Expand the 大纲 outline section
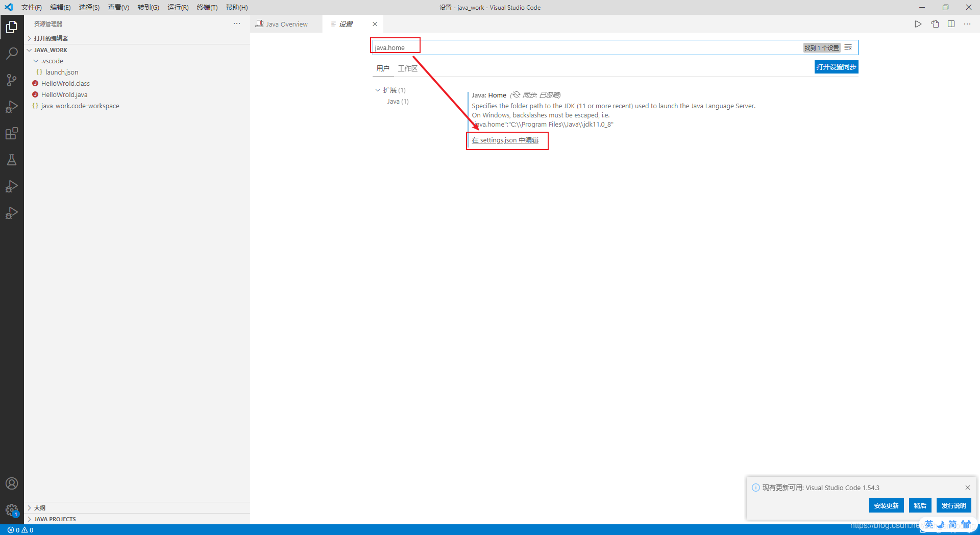This screenshot has height=535, width=980. 137,508
